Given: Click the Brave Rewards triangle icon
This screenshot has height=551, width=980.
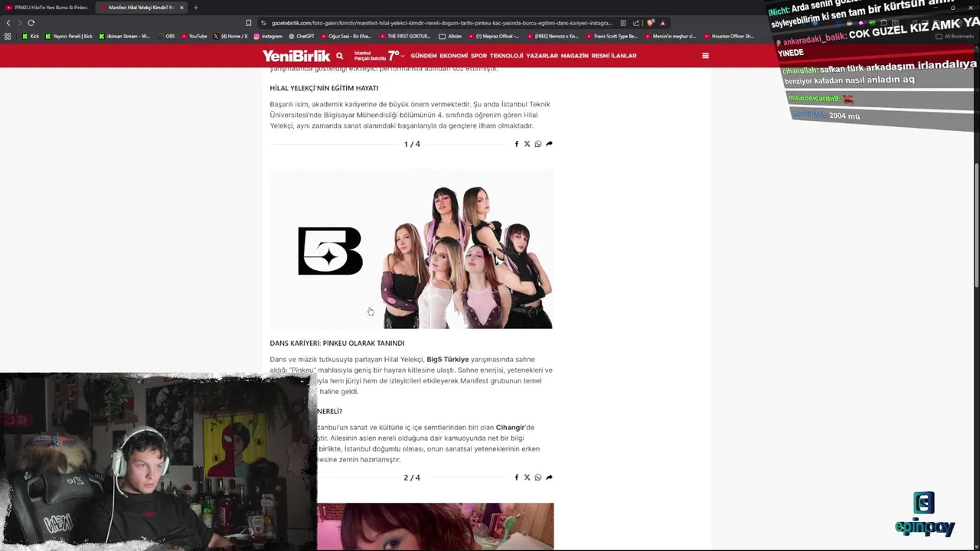Looking at the screenshot, I should pos(663,23).
